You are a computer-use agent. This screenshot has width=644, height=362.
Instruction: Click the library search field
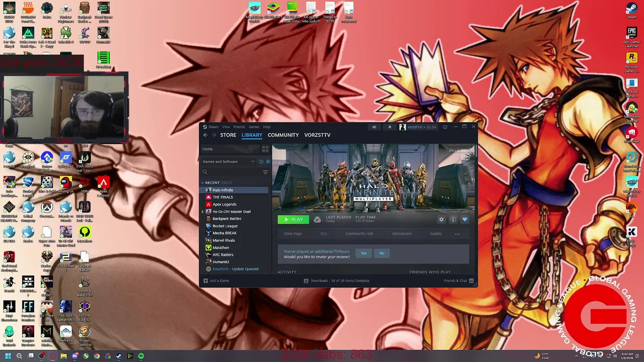(231, 172)
